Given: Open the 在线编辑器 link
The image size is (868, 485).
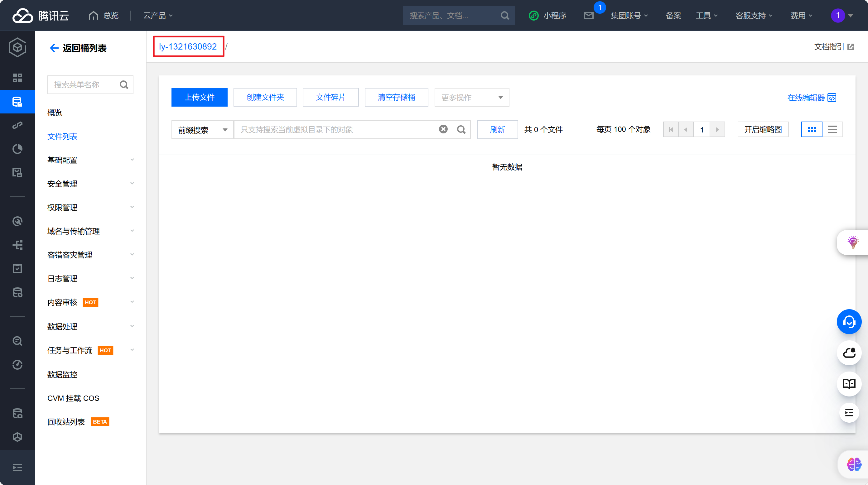Looking at the screenshot, I should click(x=811, y=98).
